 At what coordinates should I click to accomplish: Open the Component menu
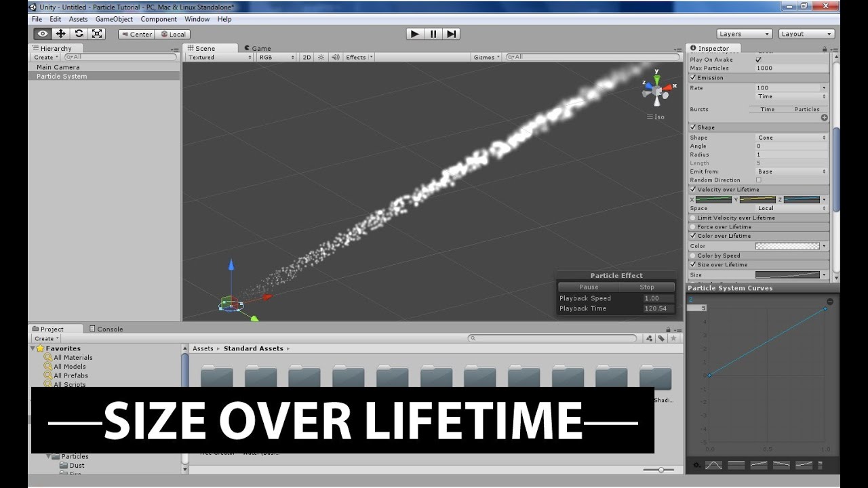159,19
